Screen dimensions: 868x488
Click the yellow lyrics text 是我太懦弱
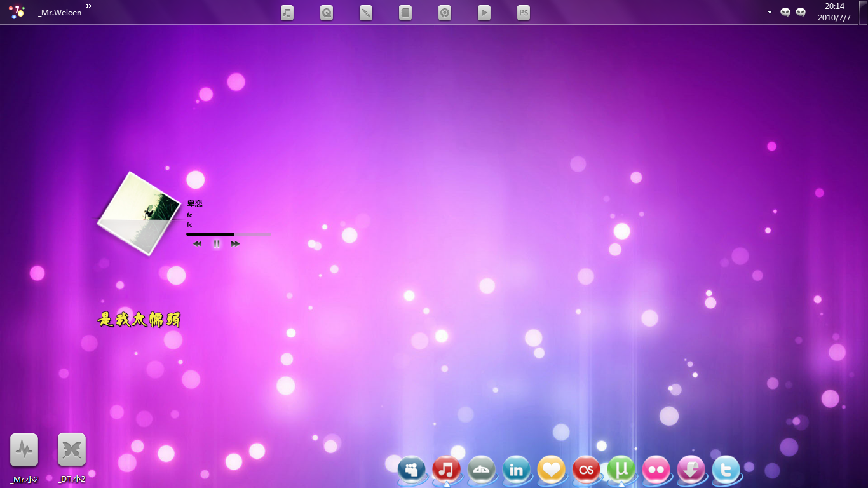[139, 320]
